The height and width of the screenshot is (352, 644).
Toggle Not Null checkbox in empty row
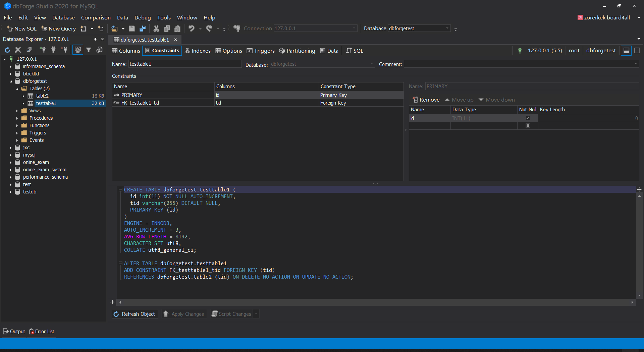[x=528, y=126]
